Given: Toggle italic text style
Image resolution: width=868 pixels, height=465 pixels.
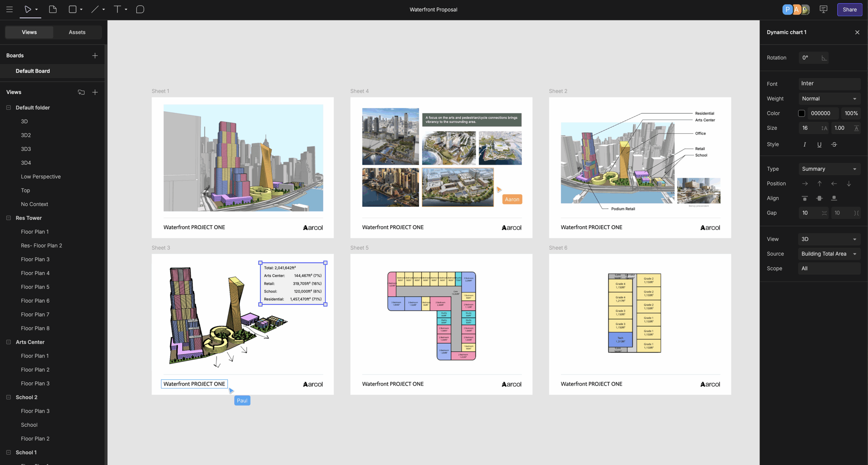Looking at the screenshot, I should (805, 145).
